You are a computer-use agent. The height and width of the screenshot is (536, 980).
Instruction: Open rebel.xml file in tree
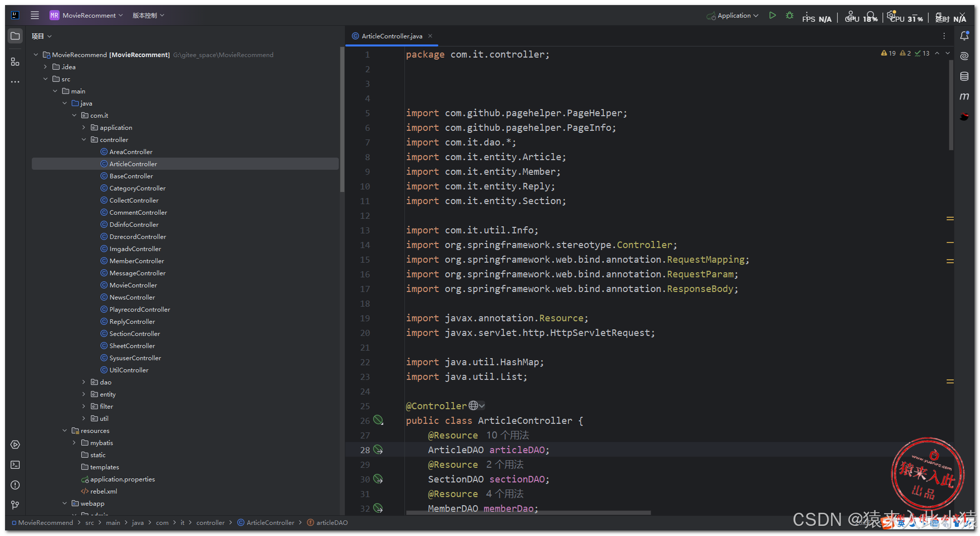pyautogui.click(x=104, y=491)
